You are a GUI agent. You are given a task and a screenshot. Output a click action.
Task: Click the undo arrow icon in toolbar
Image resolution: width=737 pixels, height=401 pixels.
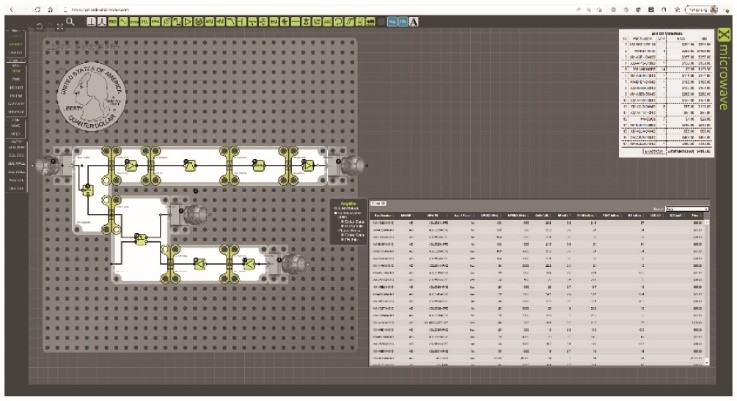click(x=40, y=27)
